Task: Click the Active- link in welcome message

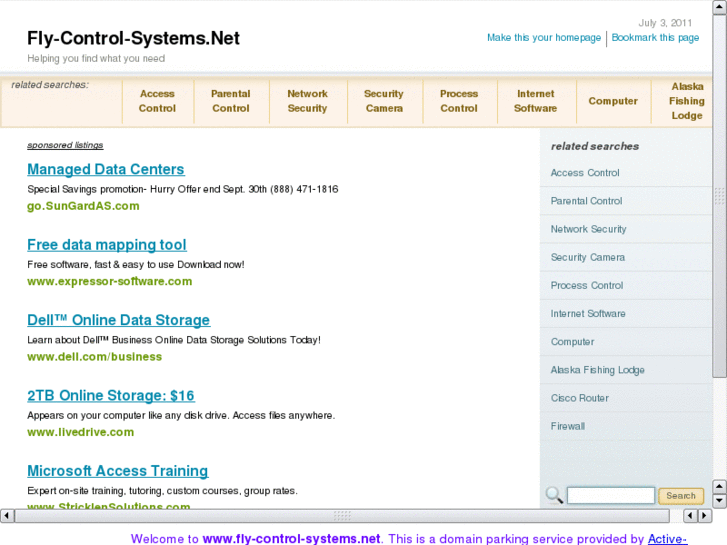Action: [x=667, y=539]
